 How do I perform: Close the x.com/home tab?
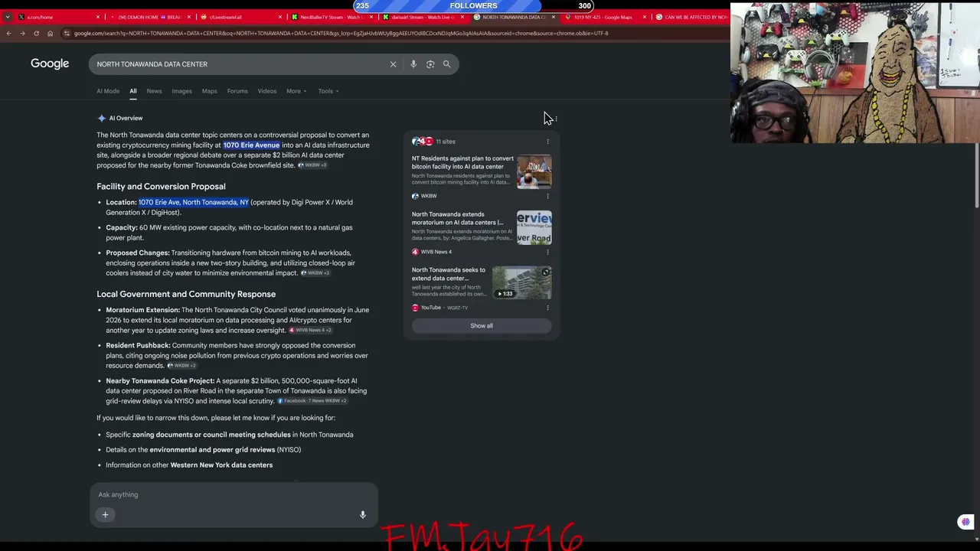point(98,17)
